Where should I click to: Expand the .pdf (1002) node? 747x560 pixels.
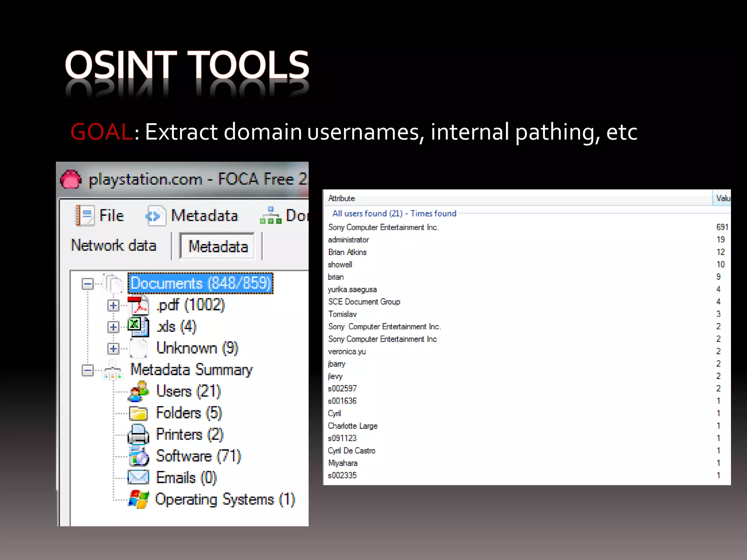tap(113, 305)
